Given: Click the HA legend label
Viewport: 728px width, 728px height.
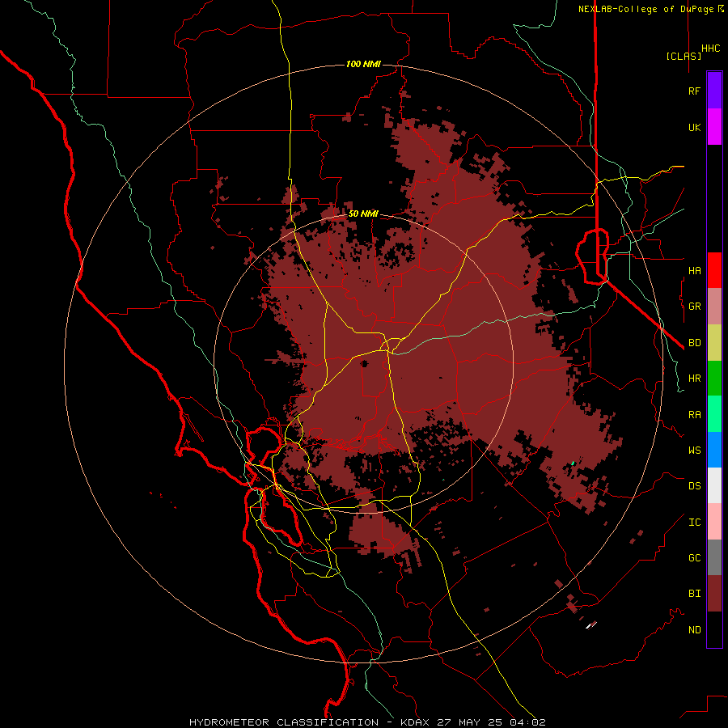Looking at the screenshot, I should [694, 271].
